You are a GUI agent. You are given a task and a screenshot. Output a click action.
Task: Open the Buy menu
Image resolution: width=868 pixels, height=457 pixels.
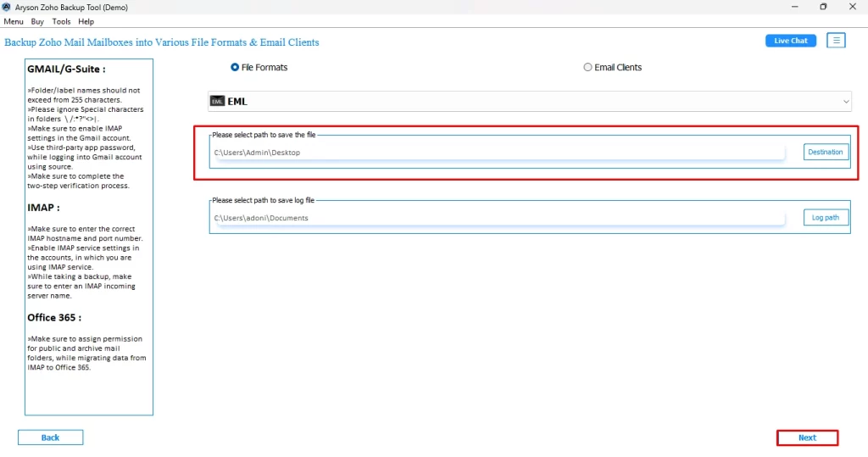(37, 21)
